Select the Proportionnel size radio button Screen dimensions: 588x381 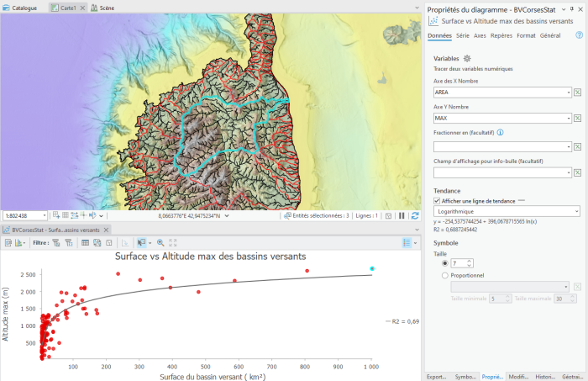444,275
